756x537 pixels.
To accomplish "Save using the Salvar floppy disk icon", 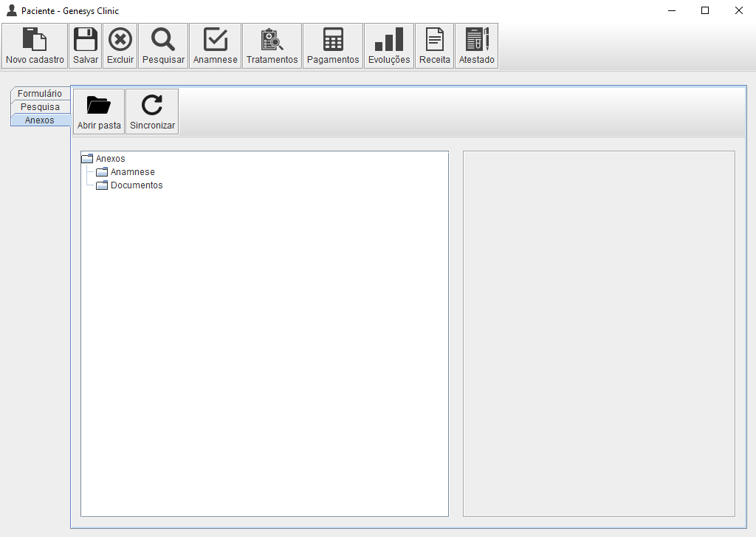I will point(86,46).
